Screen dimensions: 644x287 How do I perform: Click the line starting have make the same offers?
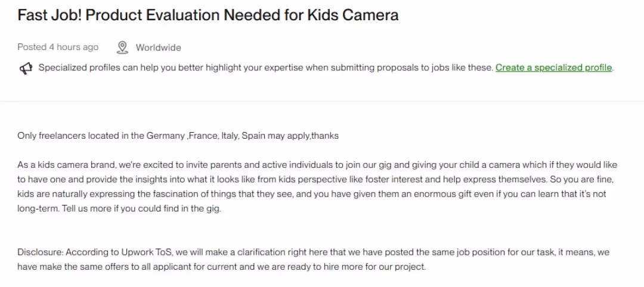(x=221, y=267)
